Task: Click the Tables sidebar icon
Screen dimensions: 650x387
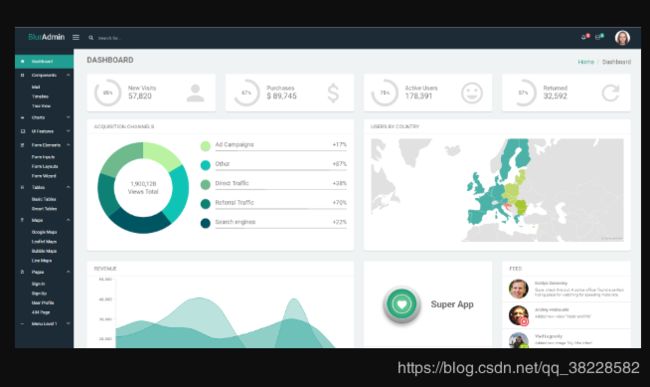Action: 22,187
